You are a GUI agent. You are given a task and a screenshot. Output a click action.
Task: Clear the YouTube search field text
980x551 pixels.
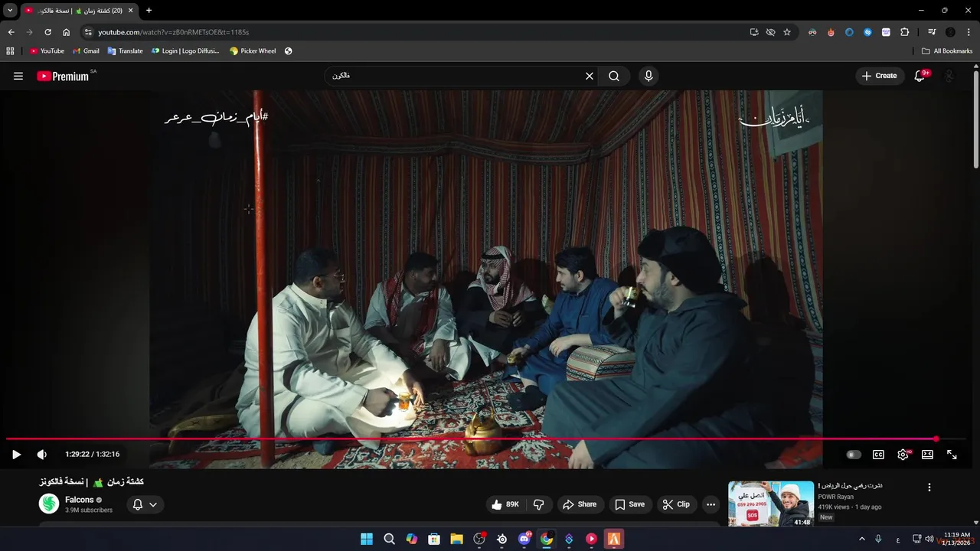click(x=590, y=76)
